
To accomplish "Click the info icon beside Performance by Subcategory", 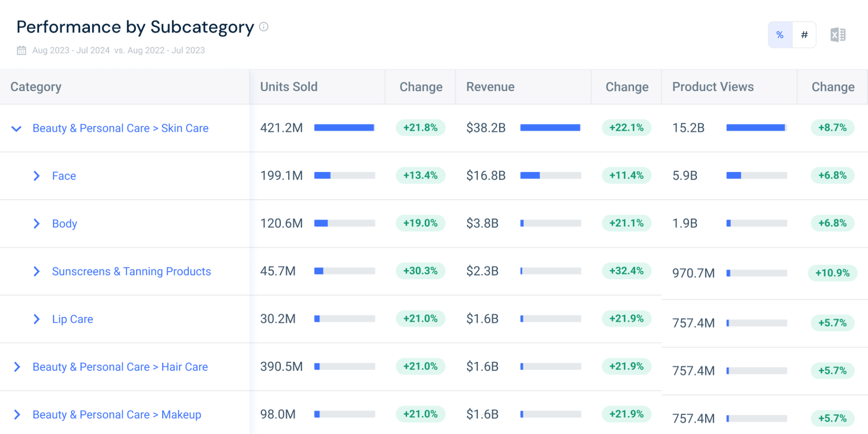I will (x=263, y=27).
